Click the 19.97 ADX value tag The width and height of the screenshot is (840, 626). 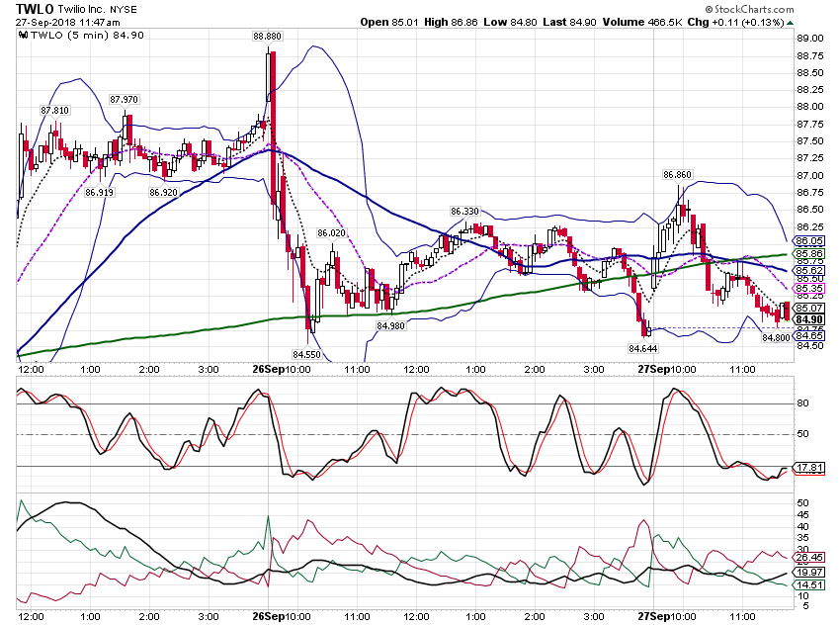(x=809, y=573)
